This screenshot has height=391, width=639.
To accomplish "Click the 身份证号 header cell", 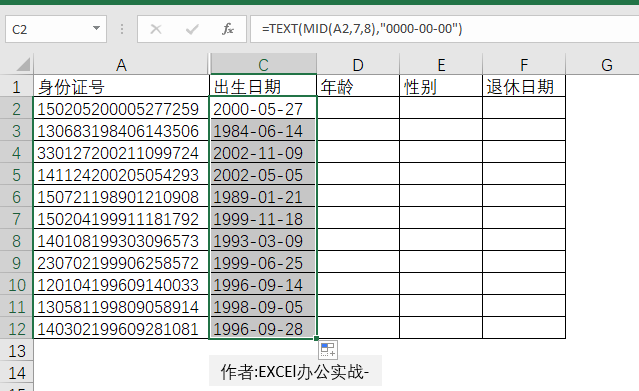I will pyautogui.click(x=121, y=86).
